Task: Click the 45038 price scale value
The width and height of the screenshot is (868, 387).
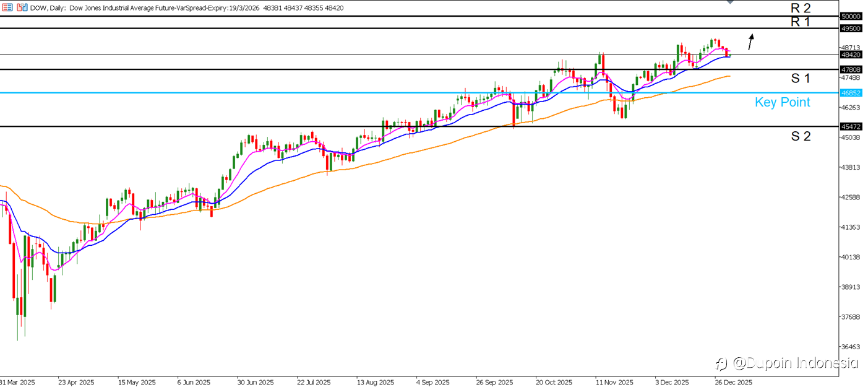Action: [851, 137]
